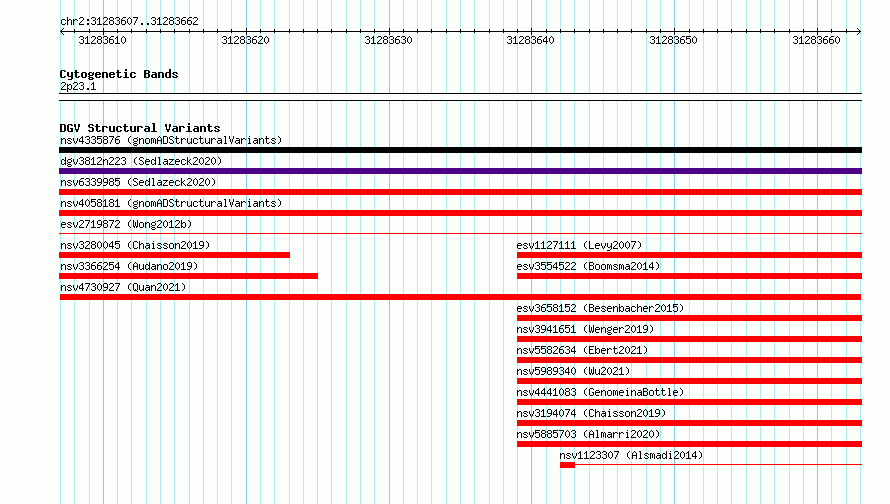Click the red nsv5582634 variant bar

point(689,360)
